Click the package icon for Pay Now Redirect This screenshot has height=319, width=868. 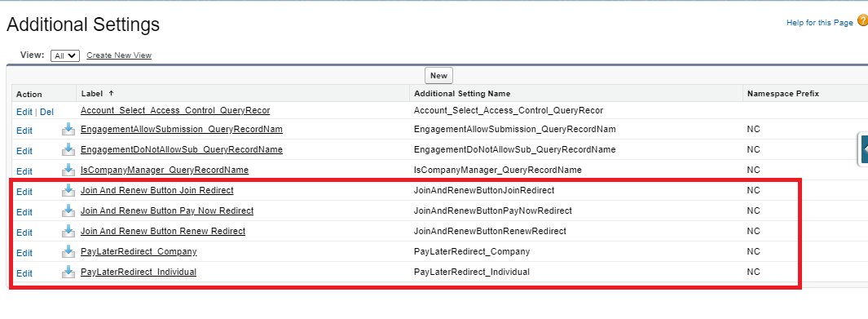(68, 211)
